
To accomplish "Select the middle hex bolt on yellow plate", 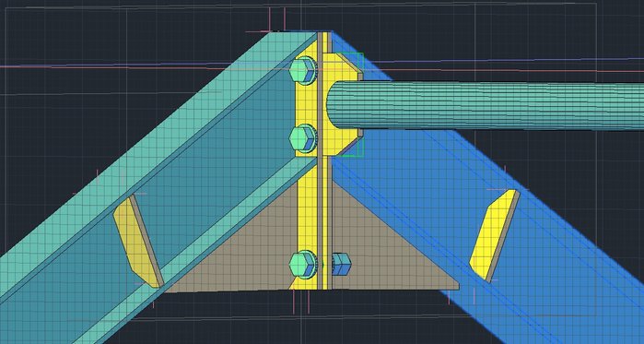I will click(x=302, y=139).
